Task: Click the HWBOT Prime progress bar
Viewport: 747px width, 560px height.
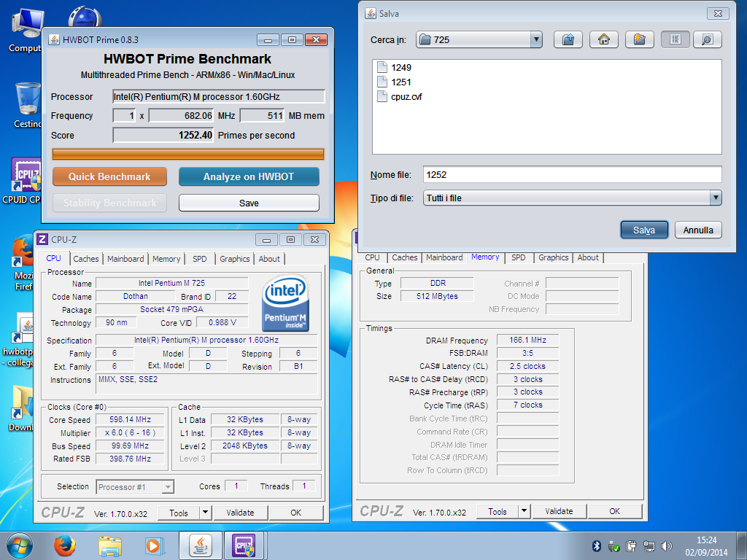Action: [x=187, y=154]
